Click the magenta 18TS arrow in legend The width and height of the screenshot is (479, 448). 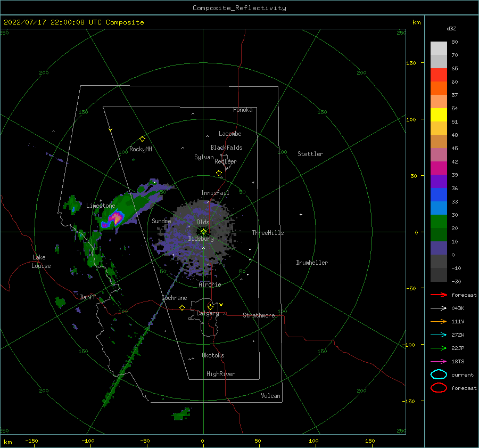[439, 362]
